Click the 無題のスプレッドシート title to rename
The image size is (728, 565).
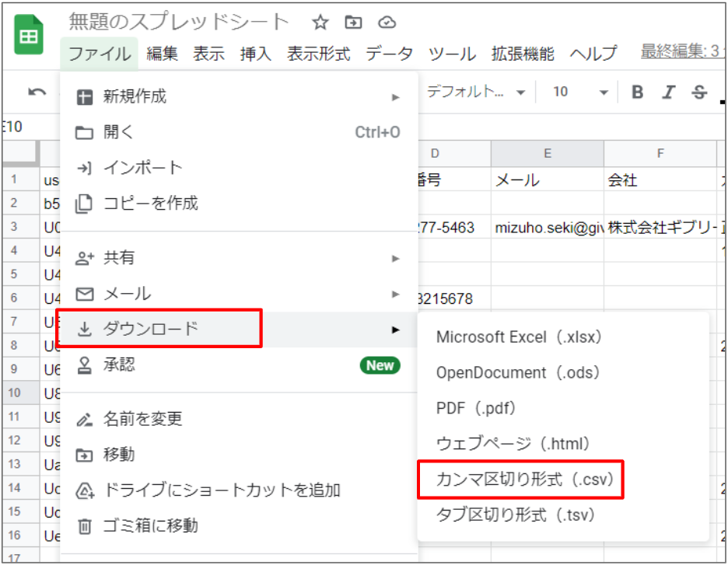coord(179,22)
